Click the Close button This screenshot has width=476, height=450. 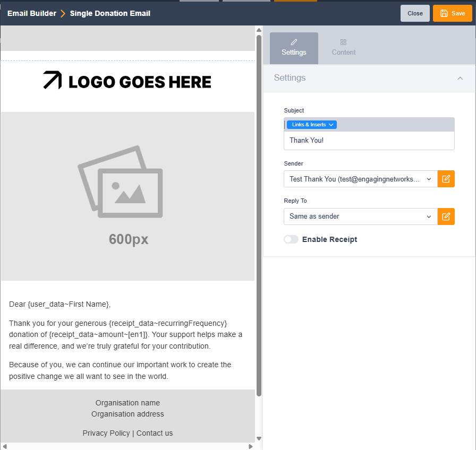(x=415, y=13)
